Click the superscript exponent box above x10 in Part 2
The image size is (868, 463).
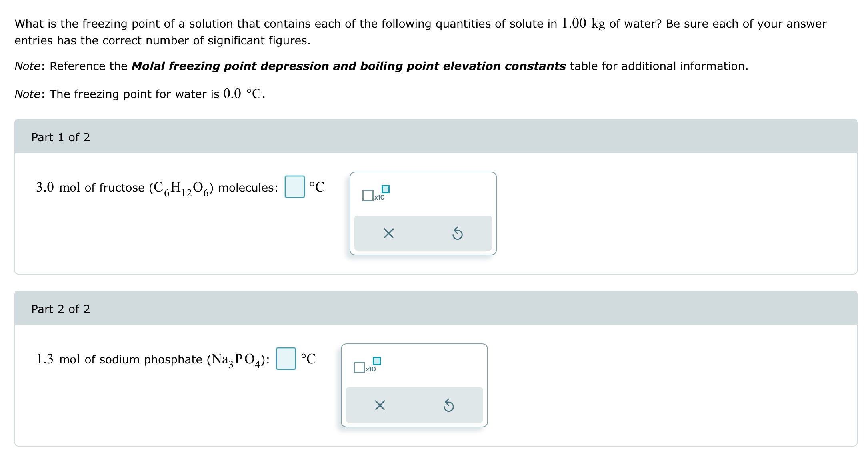[376, 360]
